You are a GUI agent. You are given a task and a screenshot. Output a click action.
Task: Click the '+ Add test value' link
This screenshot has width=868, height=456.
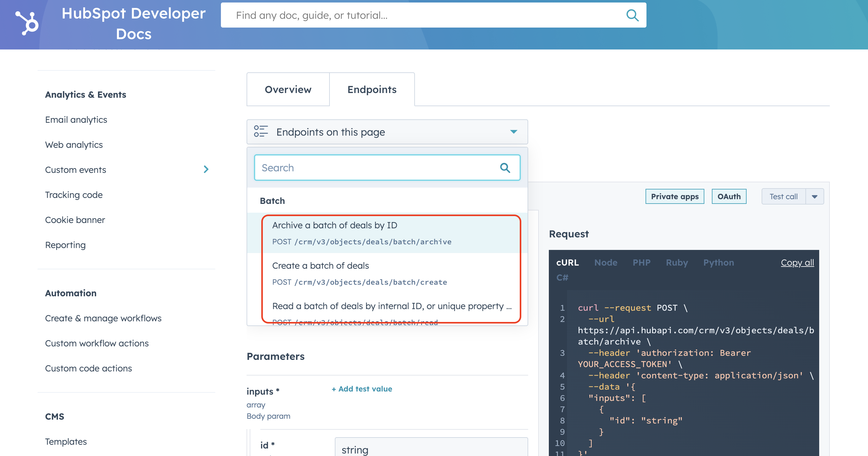click(361, 389)
